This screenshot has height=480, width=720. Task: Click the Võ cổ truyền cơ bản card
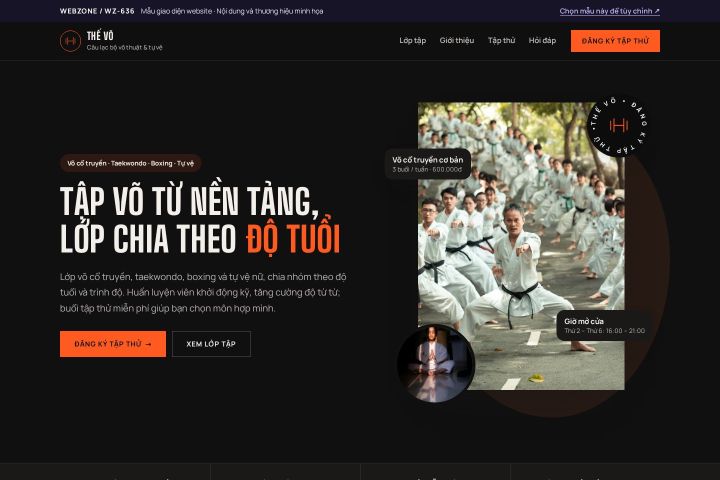428,164
